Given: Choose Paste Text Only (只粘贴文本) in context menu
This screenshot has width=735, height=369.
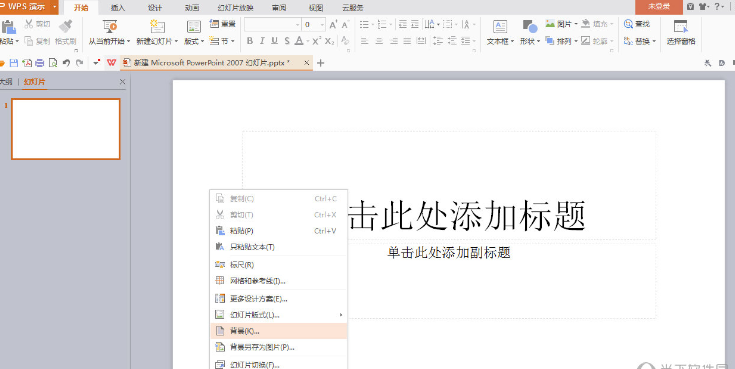Looking at the screenshot, I should click(x=279, y=247).
